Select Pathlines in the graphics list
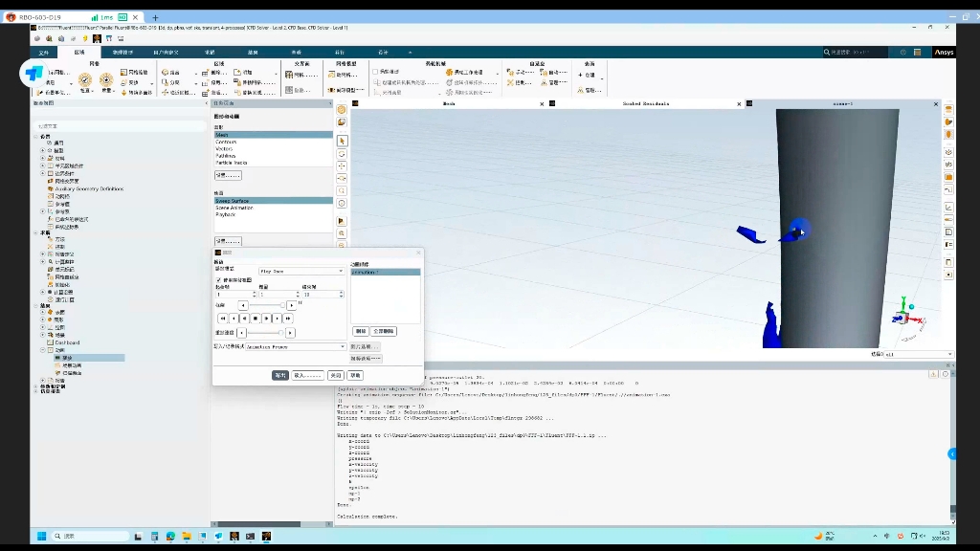Image resolution: width=980 pixels, height=551 pixels. (x=226, y=156)
